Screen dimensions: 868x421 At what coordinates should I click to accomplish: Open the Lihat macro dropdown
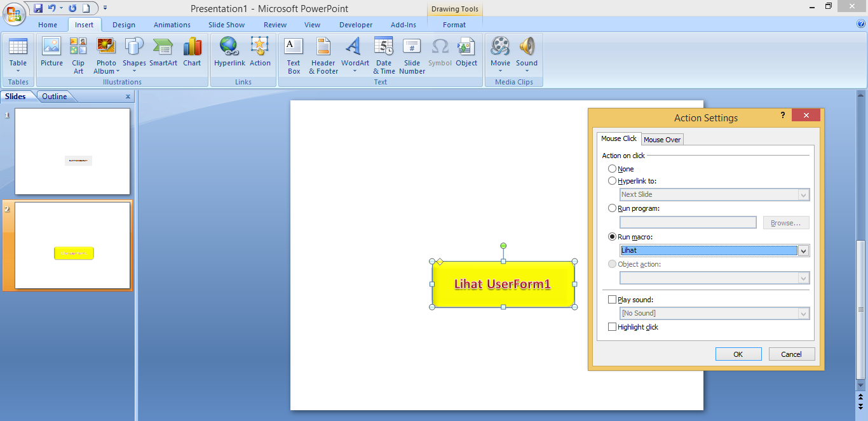point(803,250)
